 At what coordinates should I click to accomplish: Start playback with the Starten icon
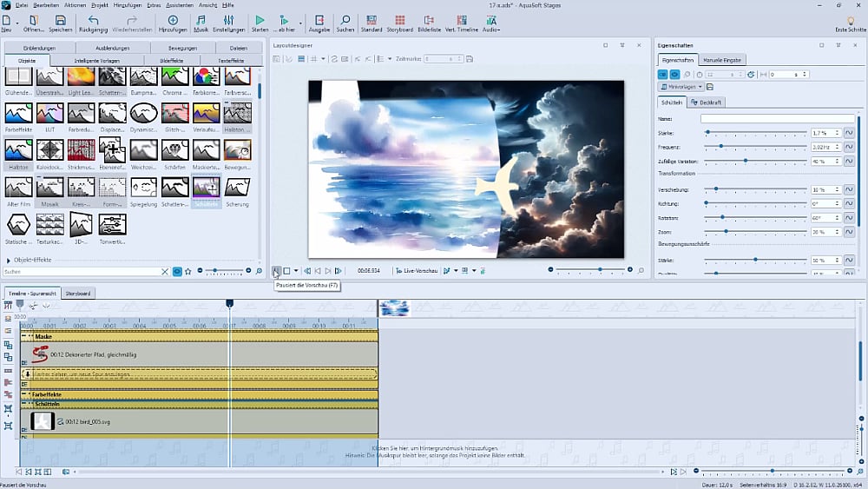(x=260, y=20)
